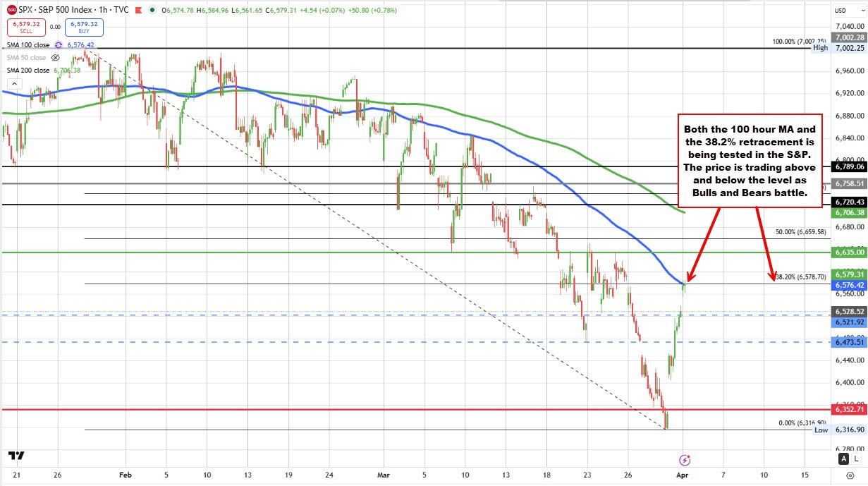Toggle SMA 50 visibility with the eye icon
868x486 pixels.
pos(55,58)
